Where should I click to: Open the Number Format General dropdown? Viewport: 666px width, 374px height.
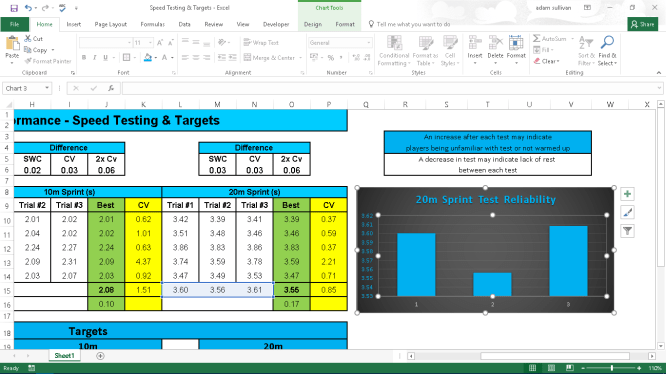[368, 43]
